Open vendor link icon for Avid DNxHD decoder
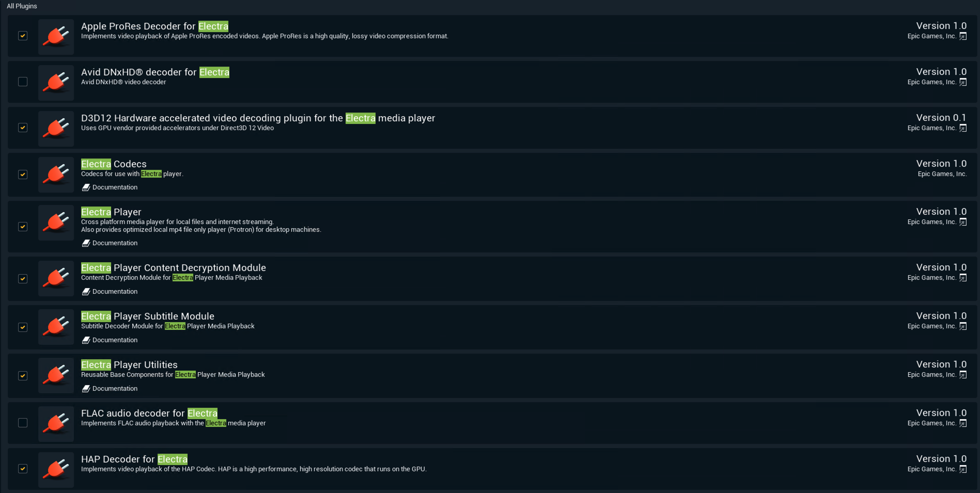This screenshot has width=980, height=493. tap(963, 82)
